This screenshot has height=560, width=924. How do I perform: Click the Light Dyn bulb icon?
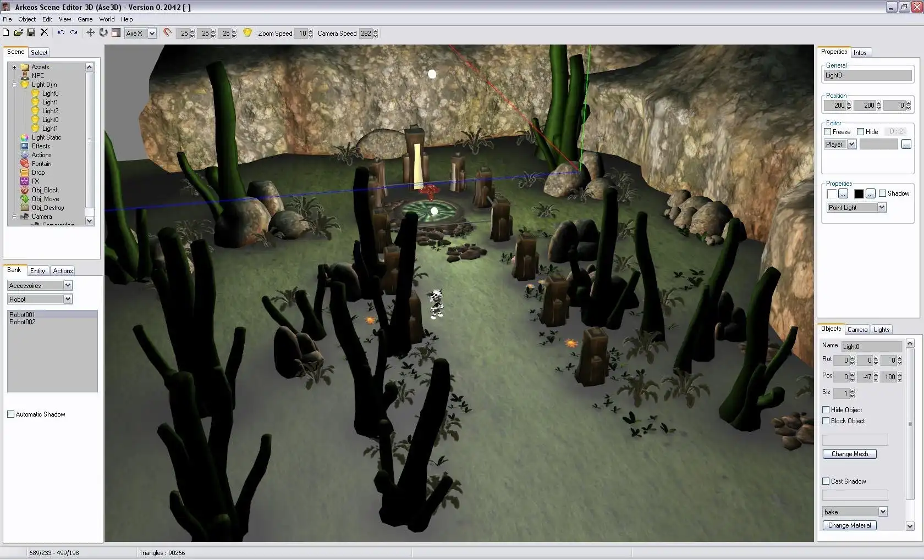click(x=25, y=85)
